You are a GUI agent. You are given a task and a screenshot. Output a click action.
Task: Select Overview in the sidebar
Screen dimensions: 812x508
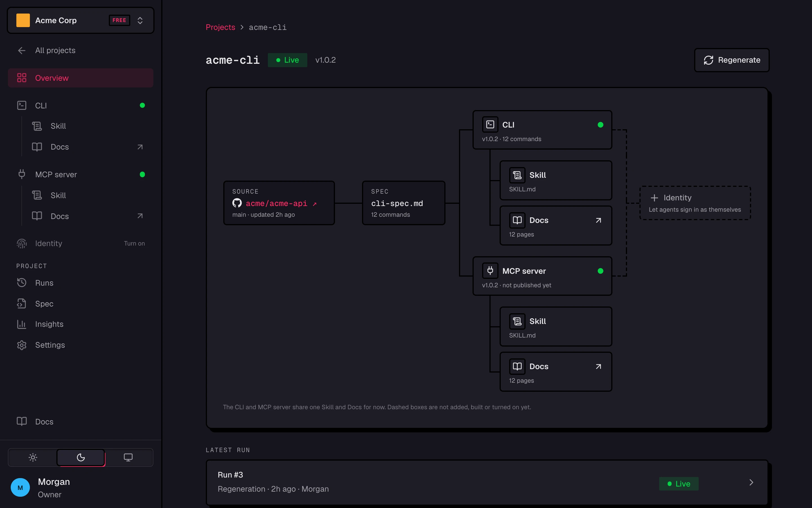(x=81, y=78)
